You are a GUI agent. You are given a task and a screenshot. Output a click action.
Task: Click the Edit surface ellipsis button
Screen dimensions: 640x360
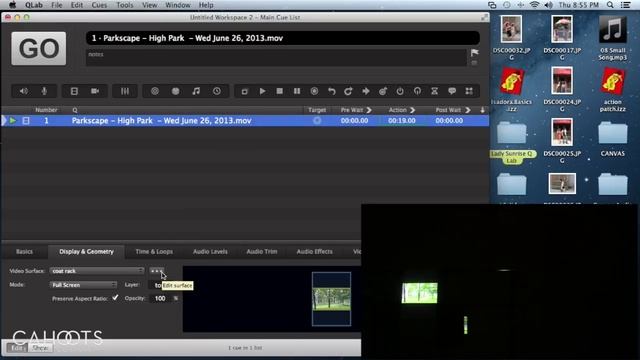(156, 271)
